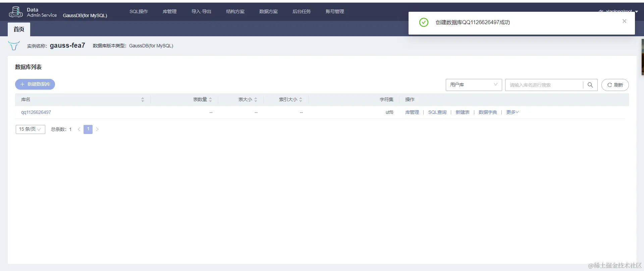644x271 pixels.
Task: Click the 刷新 refresh button
Action: click(x=615, y=85)
